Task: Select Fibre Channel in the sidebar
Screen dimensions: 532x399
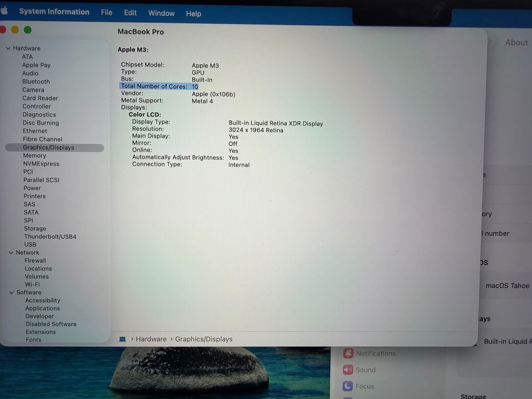Action: click(42, 139)
